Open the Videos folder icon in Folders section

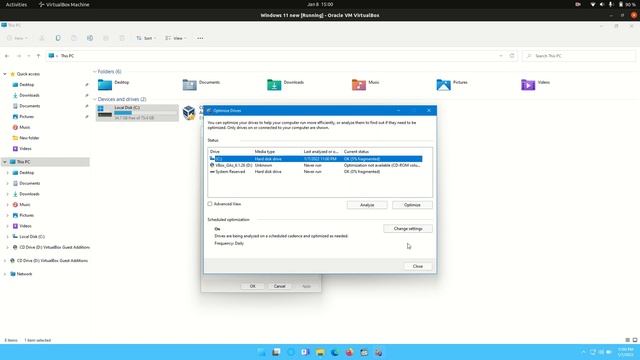pos(528,84)
